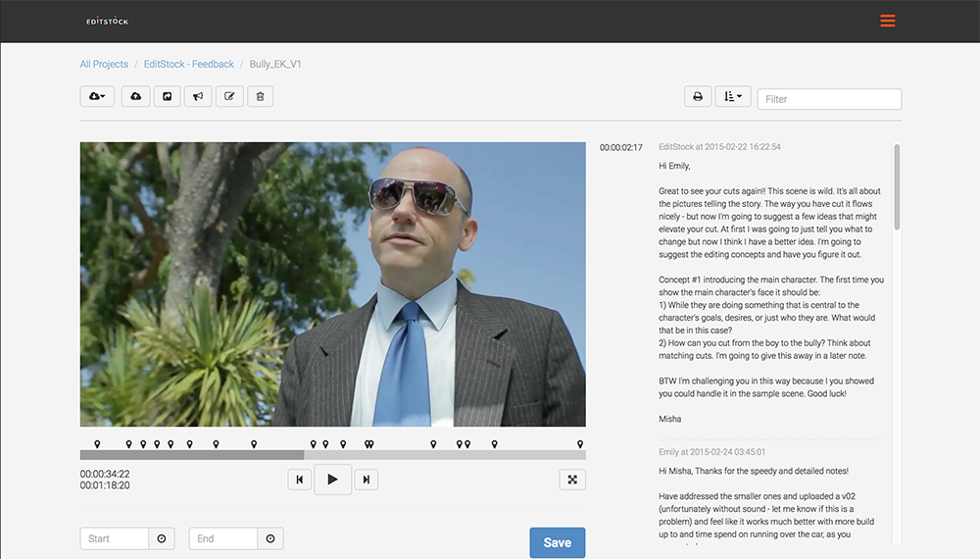The height and width of the screenshot is (559, 980).
Task: Set start time using the clock icon
Action: 162,538
